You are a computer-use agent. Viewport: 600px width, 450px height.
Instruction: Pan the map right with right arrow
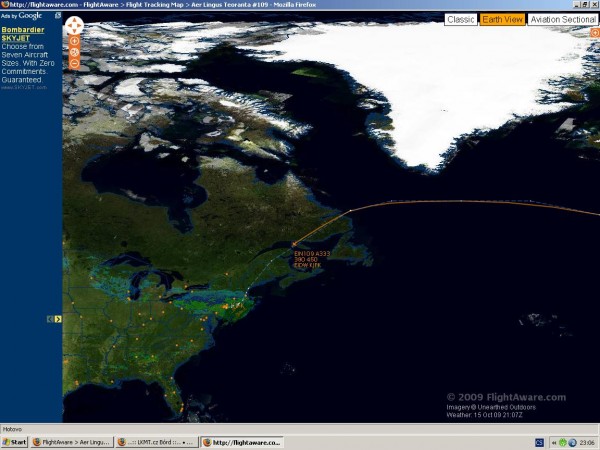[x=80, y=26]
